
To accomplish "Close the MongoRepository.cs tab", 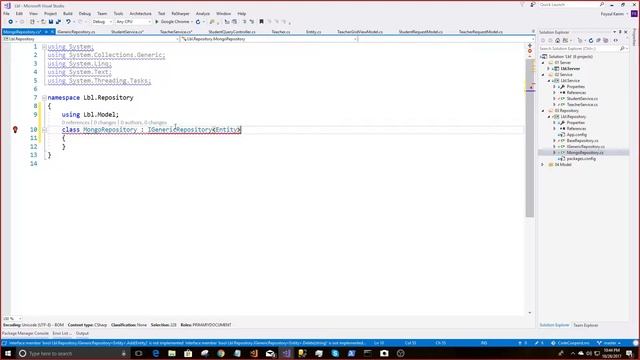I will tap(52, 31).
